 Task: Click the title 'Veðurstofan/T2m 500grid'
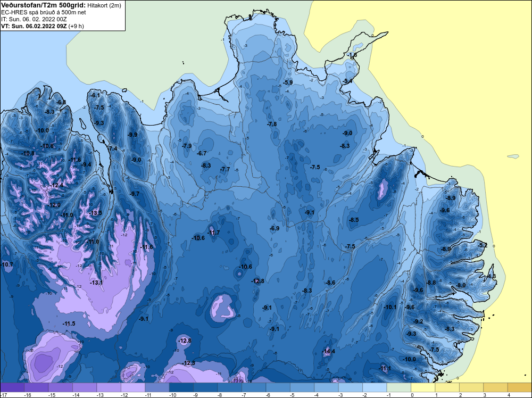pyautogui.click(x=44, y=5)
